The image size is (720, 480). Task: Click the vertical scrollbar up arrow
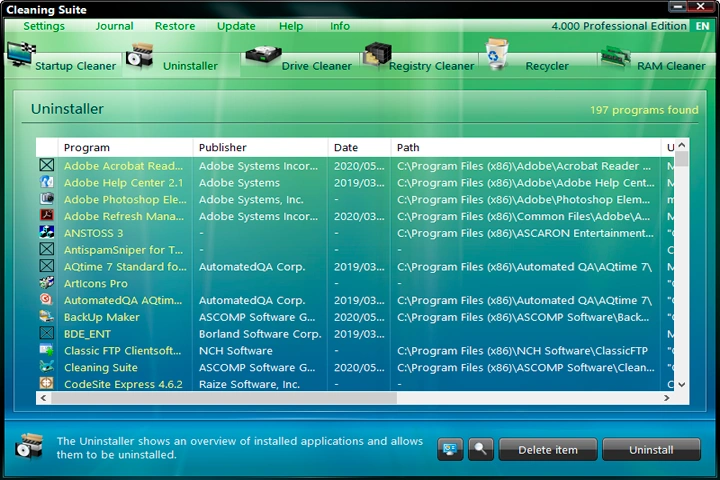(682, 145)
